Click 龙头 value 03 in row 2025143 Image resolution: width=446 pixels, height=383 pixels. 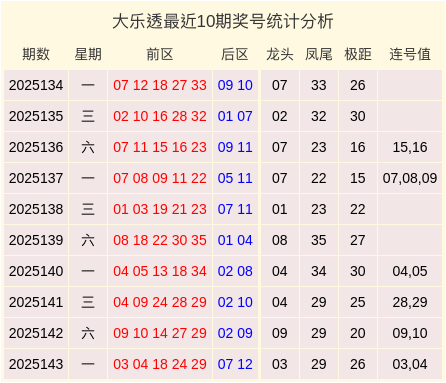coord(280,364)
